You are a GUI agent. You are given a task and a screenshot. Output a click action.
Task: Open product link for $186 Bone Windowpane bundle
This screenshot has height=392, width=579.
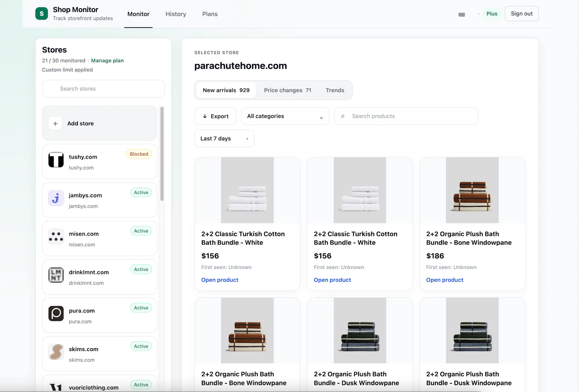coord(445,280)
